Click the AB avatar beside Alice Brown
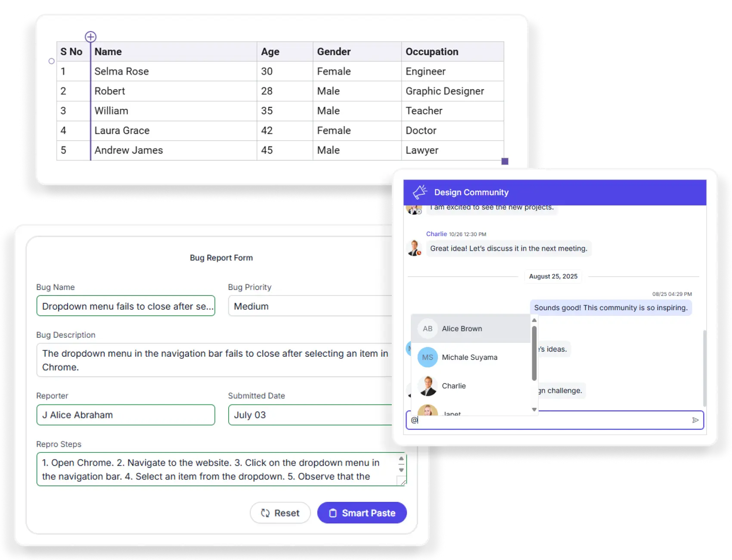 coord(427,328)
